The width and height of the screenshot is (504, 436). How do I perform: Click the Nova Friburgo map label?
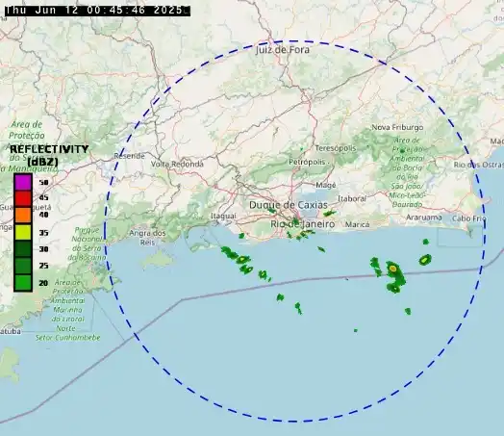(397, 127)
